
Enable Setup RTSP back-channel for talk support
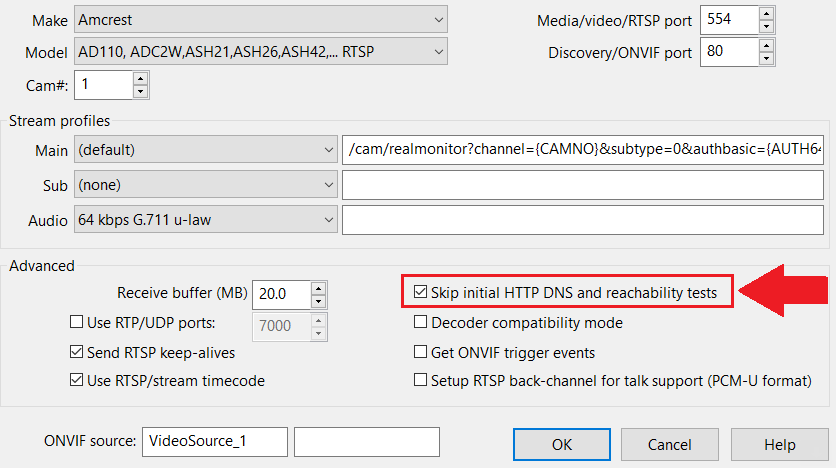420,380
